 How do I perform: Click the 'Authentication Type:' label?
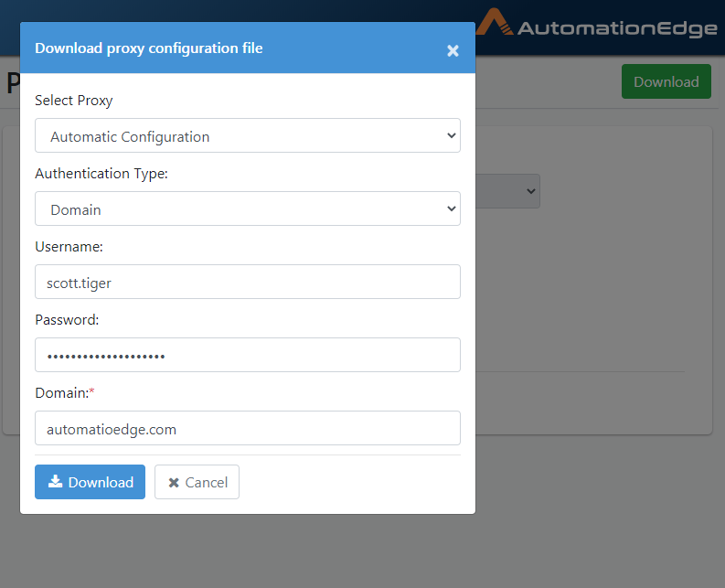pyautogui.click(x=101, y=174)
